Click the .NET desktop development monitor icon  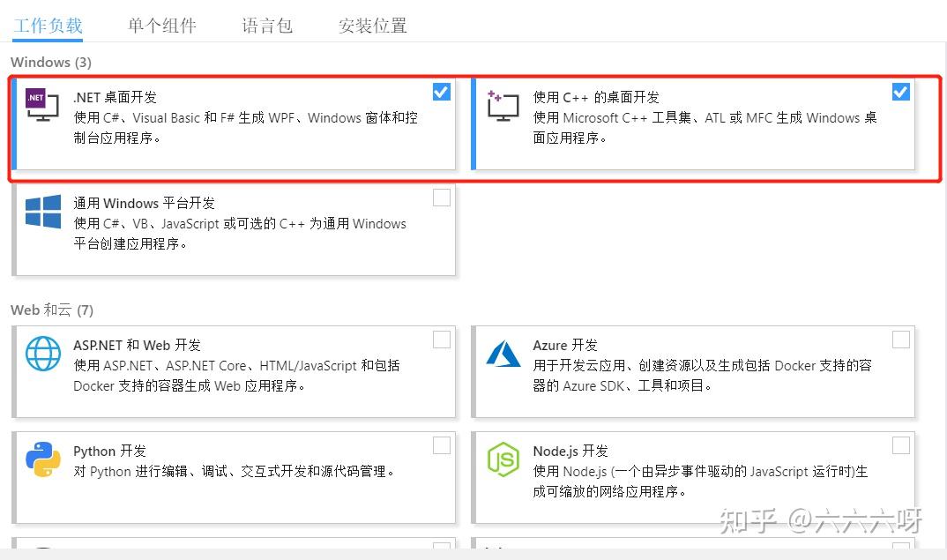[42, 105]
